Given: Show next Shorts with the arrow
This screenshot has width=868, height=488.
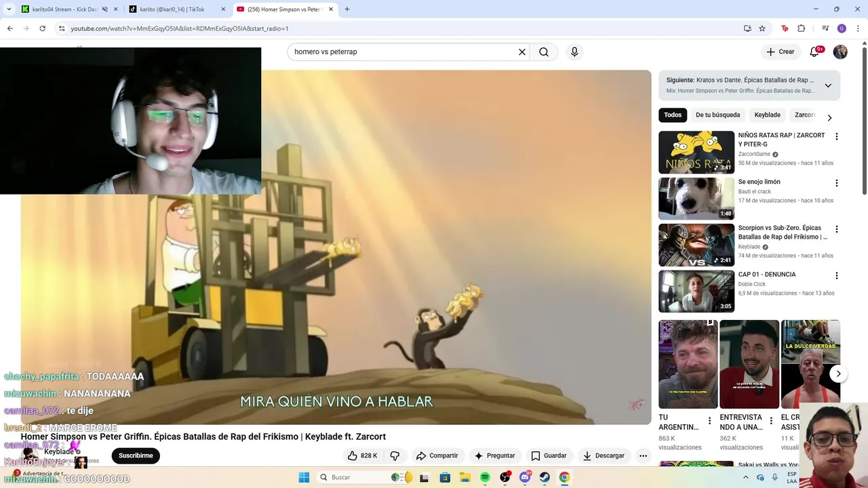Looking at the screenshot, I should 838,373.
